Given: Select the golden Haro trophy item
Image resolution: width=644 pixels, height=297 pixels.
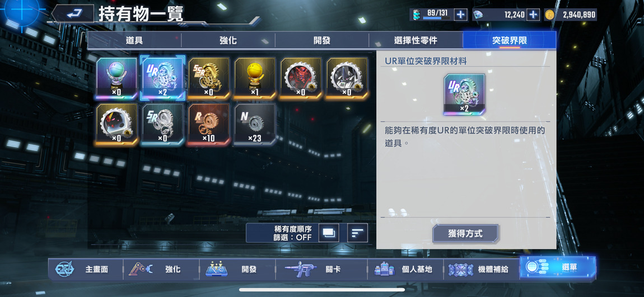Looking at the screenshot, I should click(255, 78).
